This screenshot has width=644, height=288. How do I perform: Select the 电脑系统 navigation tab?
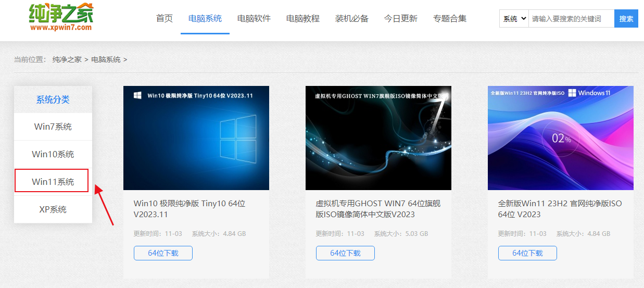coord(205,19)
